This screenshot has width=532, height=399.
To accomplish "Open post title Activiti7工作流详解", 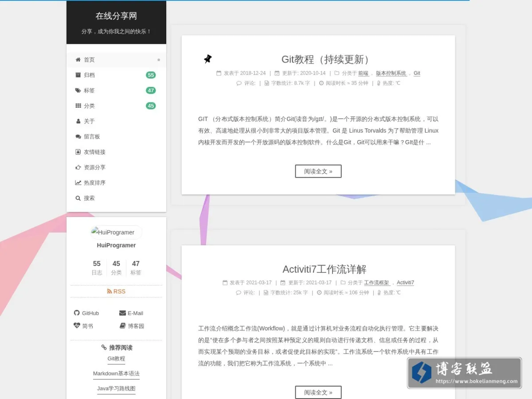I will pyautogui.click(x=325, y=269).
